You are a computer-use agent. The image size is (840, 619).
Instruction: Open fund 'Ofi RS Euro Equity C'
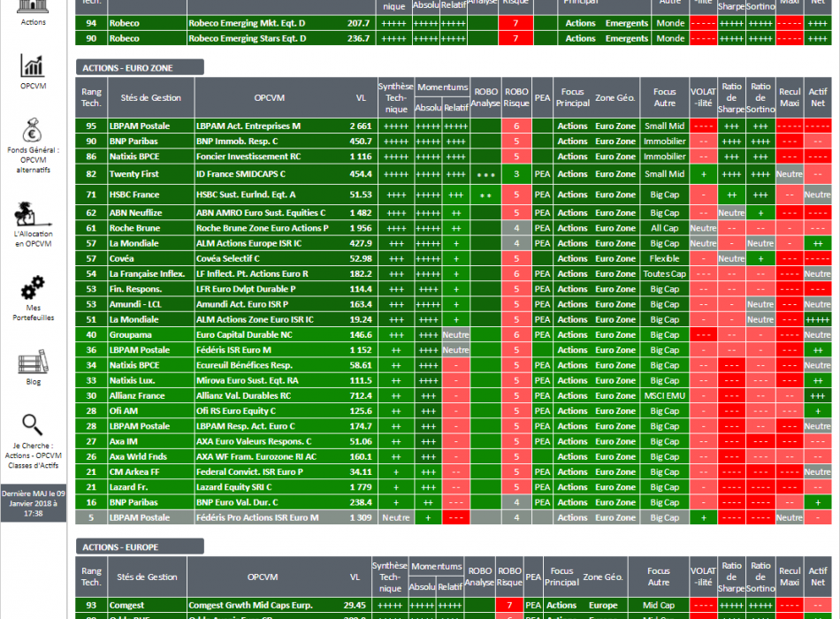click(236, 411)
